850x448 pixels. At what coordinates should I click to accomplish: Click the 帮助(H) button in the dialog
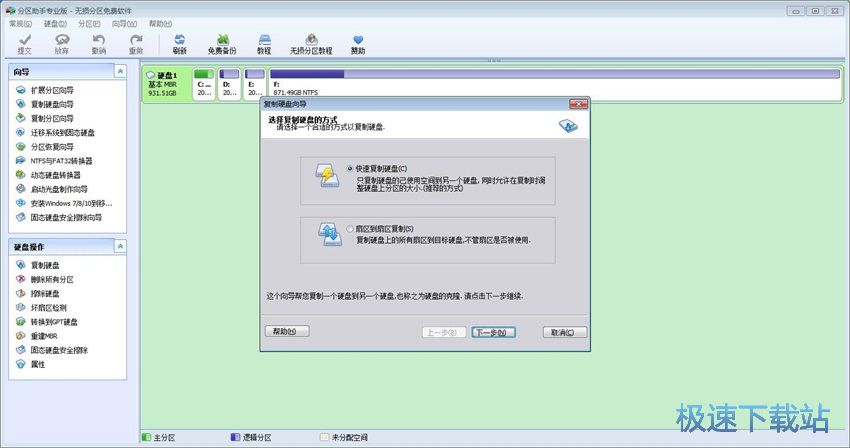287,331
